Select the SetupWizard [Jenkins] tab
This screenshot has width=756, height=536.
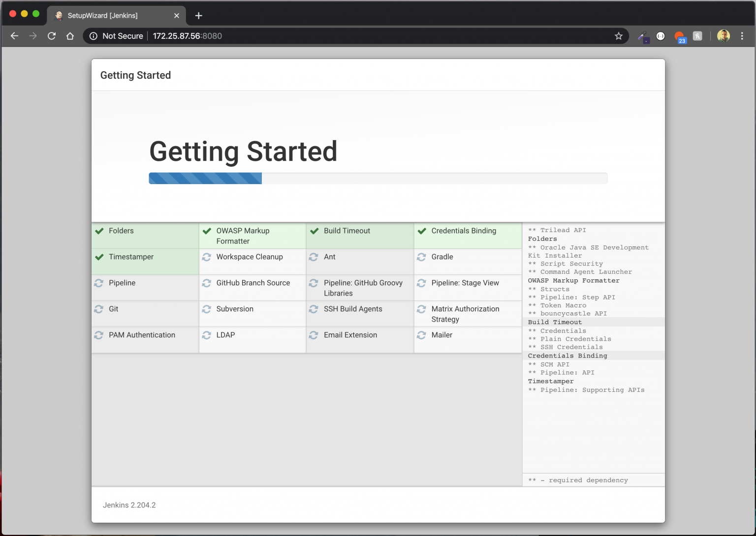(117, 16)
